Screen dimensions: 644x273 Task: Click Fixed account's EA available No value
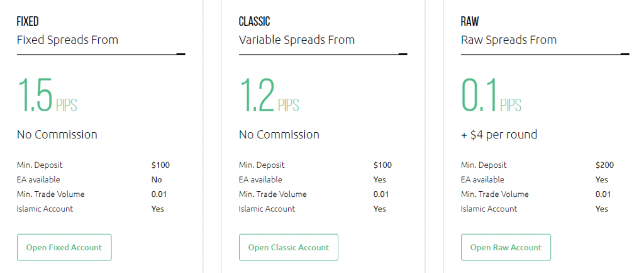point(157,179)
